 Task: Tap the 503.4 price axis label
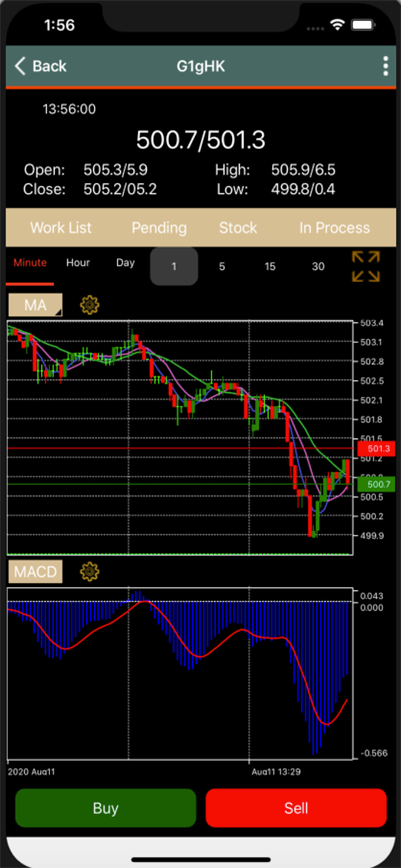(x=372, y=323)
